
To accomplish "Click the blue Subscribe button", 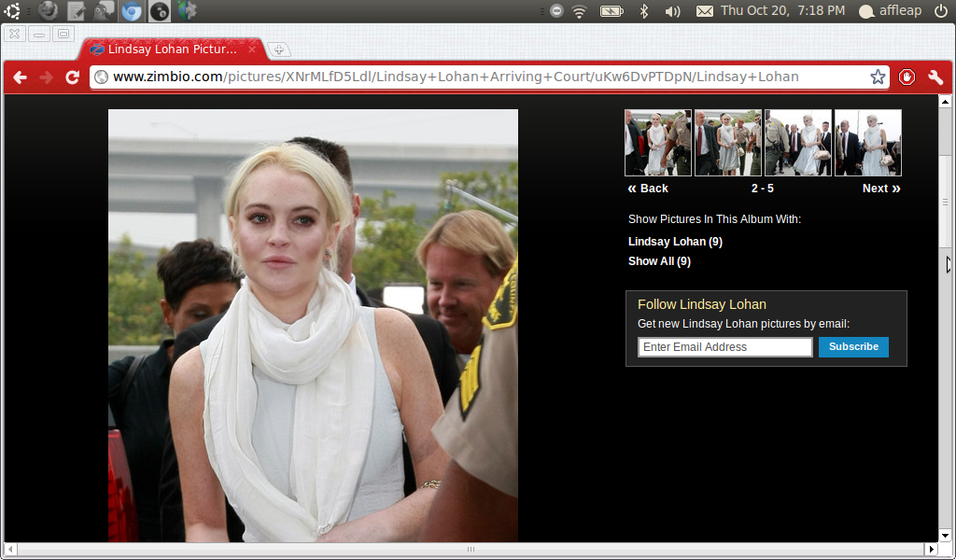I will (x=853, y=346).
